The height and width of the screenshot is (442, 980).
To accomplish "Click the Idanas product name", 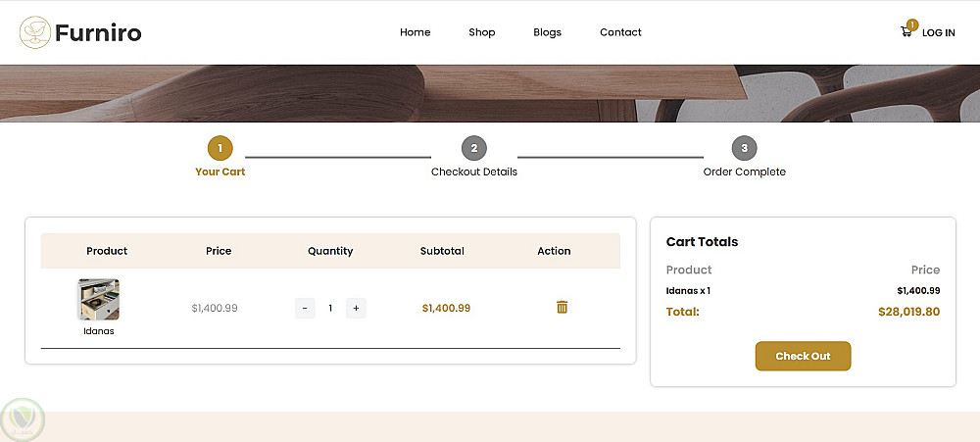I will pyautogui.click(x=99, y=331).
